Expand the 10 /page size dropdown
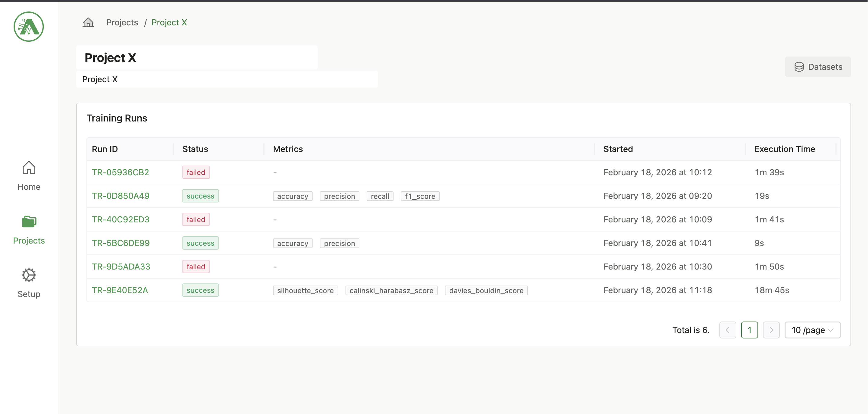 coord(812,330)
